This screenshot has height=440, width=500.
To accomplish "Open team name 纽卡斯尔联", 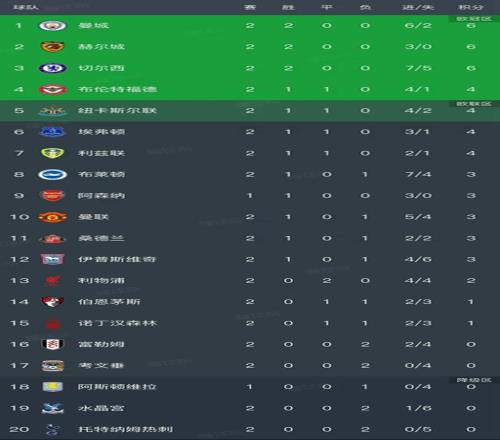I will 117,111.
